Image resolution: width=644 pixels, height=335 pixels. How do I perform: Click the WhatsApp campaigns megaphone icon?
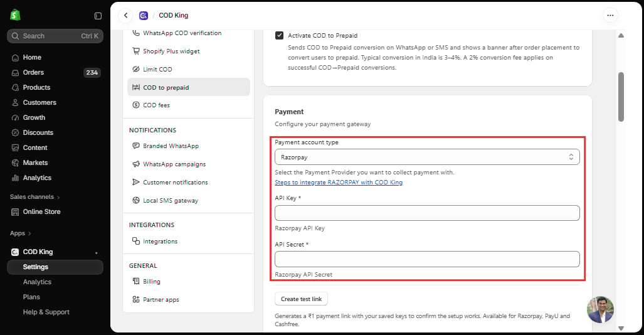[x=136, y=164]
